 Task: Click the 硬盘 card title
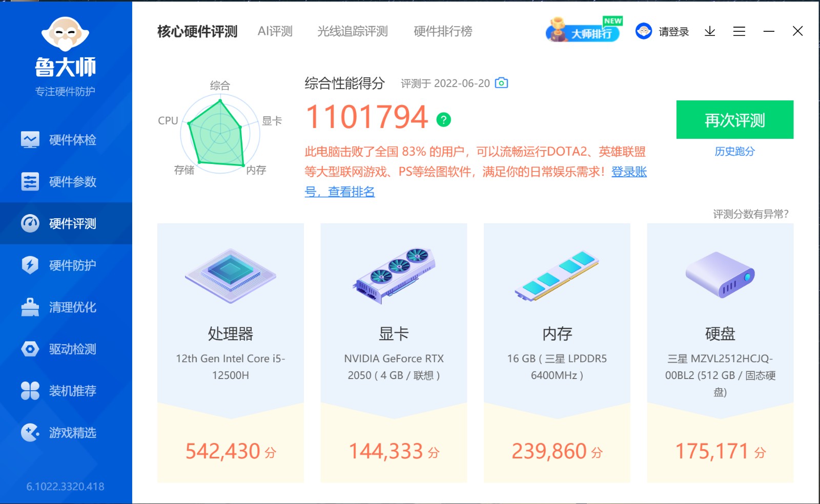[720, 334]
